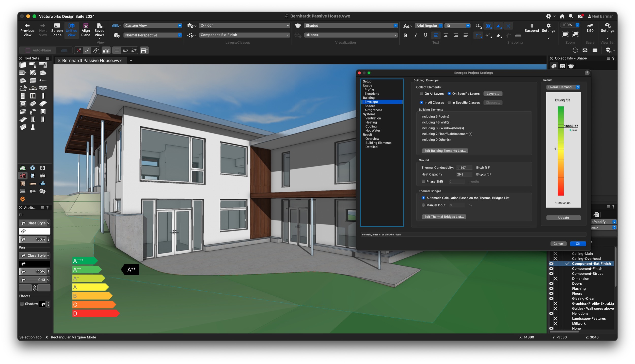Screen dimensions: 635x364
Task: Click the Edit Building Elements List button
Action: [445, 151]
